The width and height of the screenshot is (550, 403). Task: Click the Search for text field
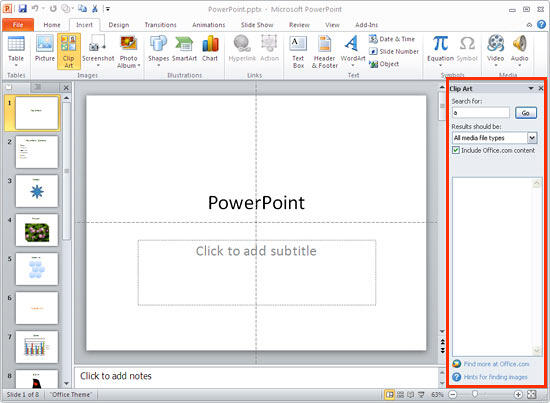pos(481,113)
